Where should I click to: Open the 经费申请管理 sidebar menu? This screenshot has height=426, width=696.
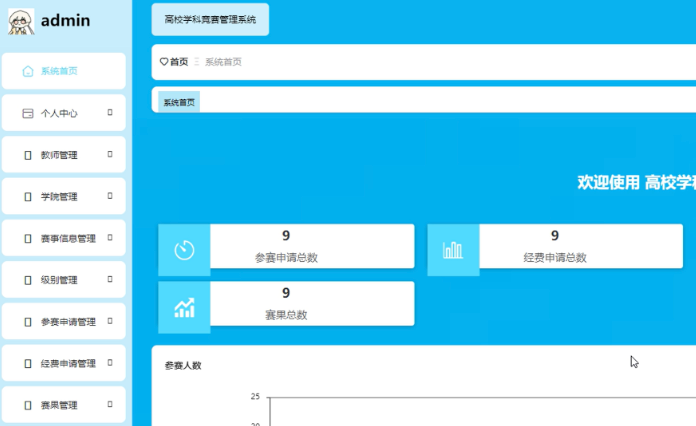point(68,364)
